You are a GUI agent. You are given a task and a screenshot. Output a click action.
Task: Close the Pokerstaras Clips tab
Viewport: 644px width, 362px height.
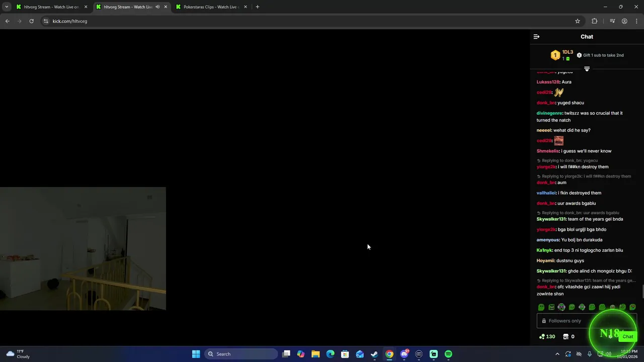pos(246,7)
